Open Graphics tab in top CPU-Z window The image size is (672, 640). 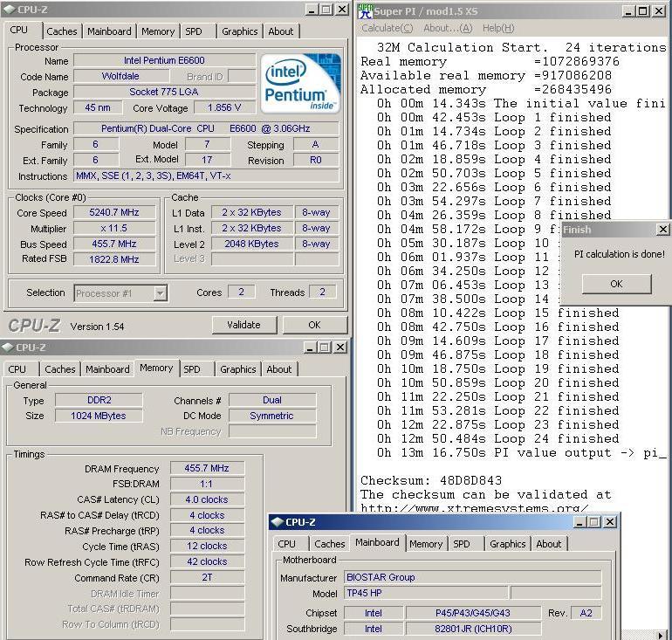[240, 31]
